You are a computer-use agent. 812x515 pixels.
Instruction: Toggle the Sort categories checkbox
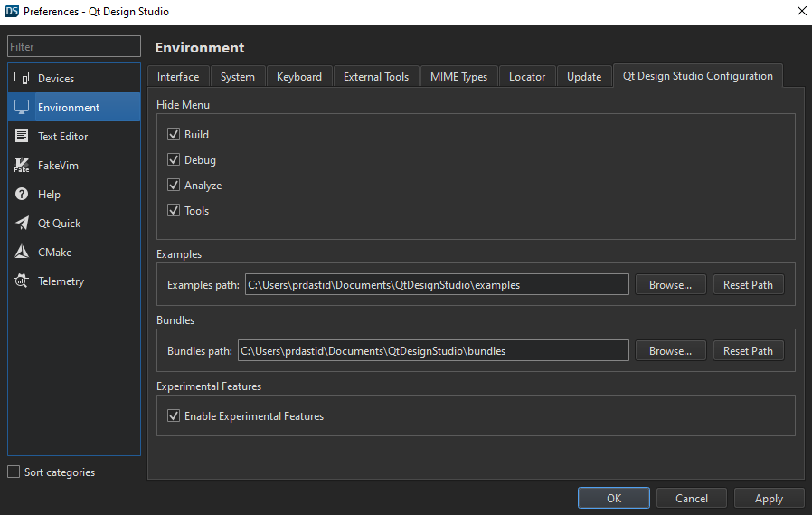(x=14, y=472)
